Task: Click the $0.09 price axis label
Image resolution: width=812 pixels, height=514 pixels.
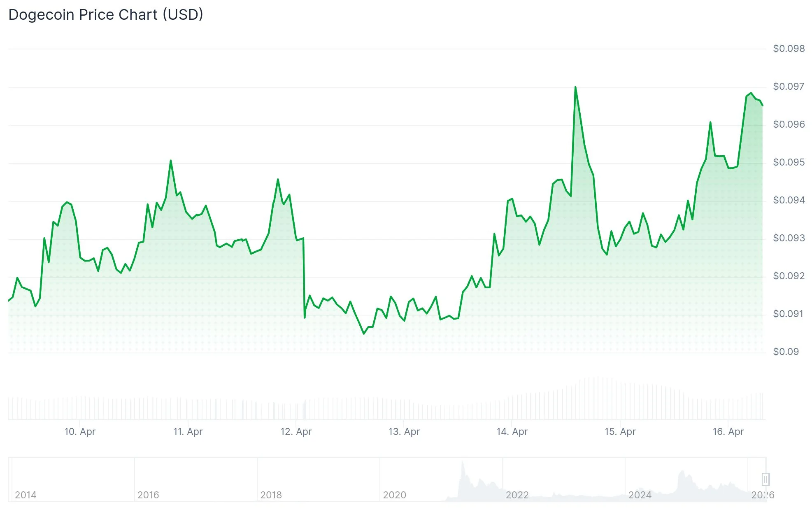Action: tap(786, 352)
